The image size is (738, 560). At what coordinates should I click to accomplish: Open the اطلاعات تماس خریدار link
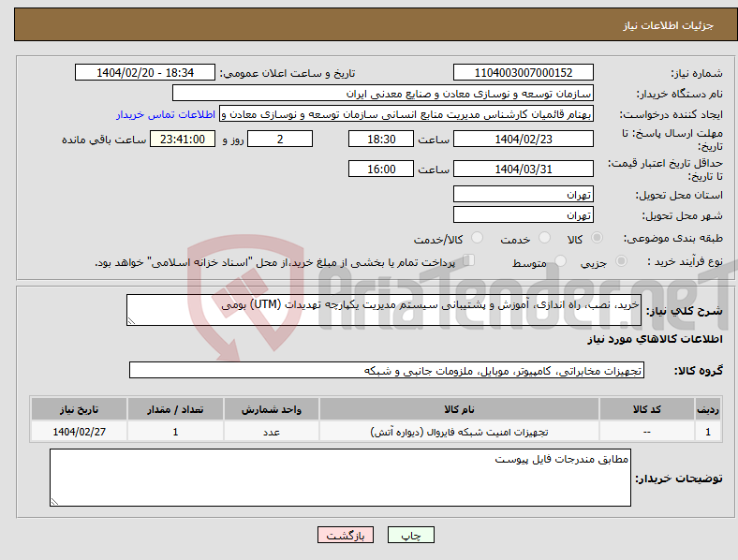click(166, 114)
